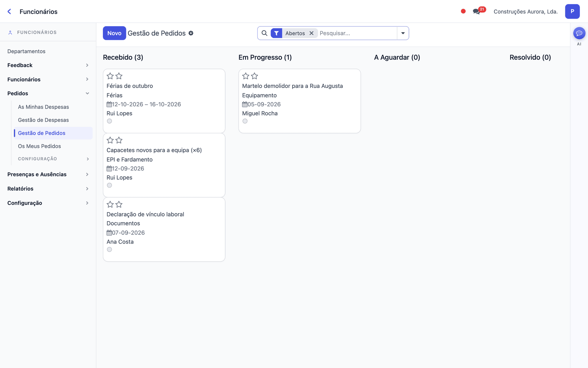Open the search options dropdown arrow
Screen dimensions: 588x368
[x=403, y=33]
